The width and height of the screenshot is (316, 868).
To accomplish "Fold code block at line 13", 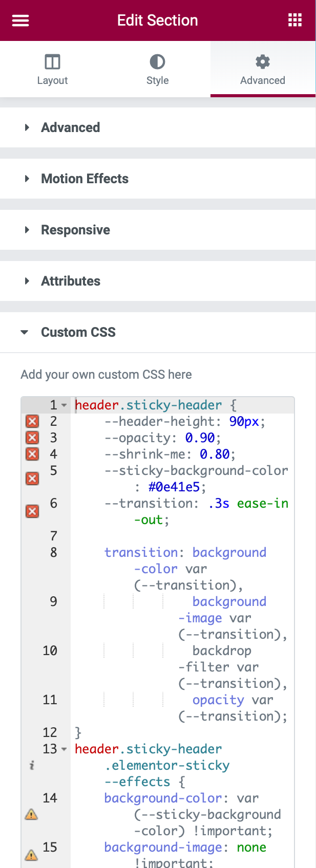I will coord(65,749).
